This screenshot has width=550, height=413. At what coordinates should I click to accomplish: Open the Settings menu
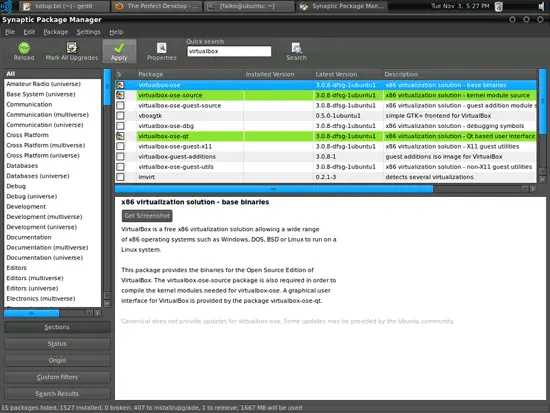point(88,32)
